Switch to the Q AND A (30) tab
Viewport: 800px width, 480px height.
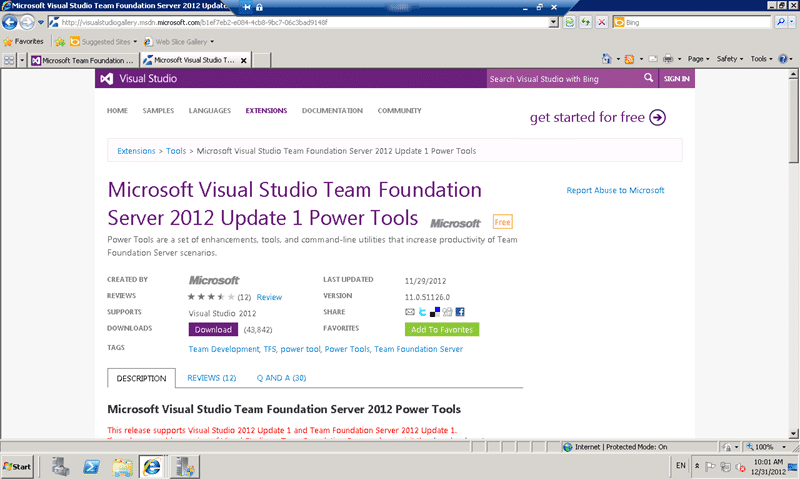tap(281, 378)
